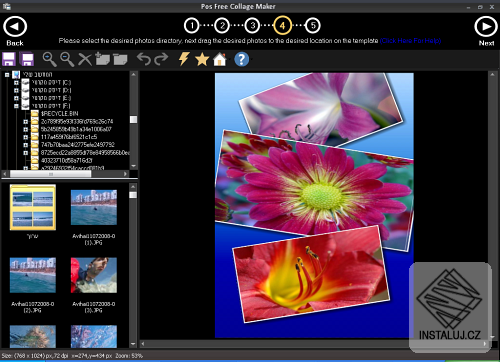
Task: Go to wizard step 2 circle
Action: click(x=222, y=25)
